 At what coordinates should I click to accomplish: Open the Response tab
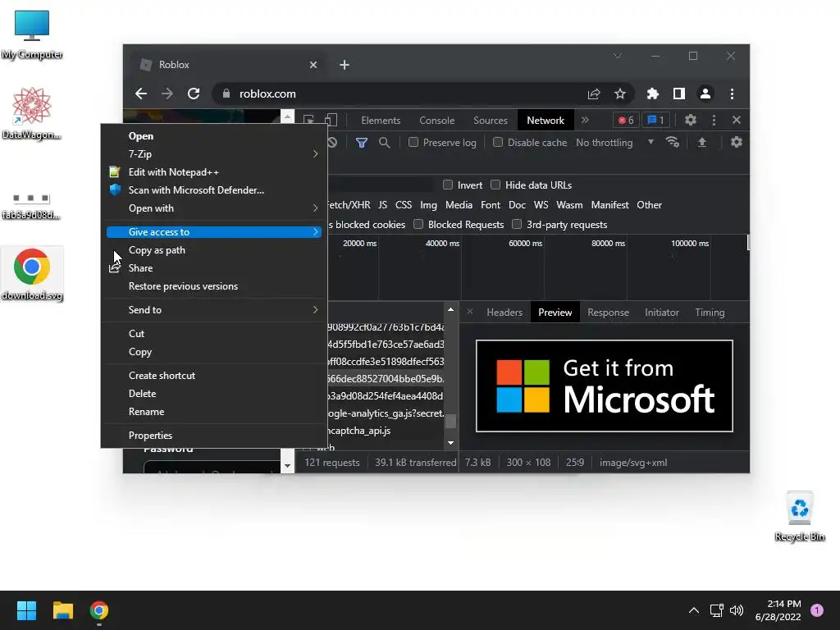pos(608,313)
